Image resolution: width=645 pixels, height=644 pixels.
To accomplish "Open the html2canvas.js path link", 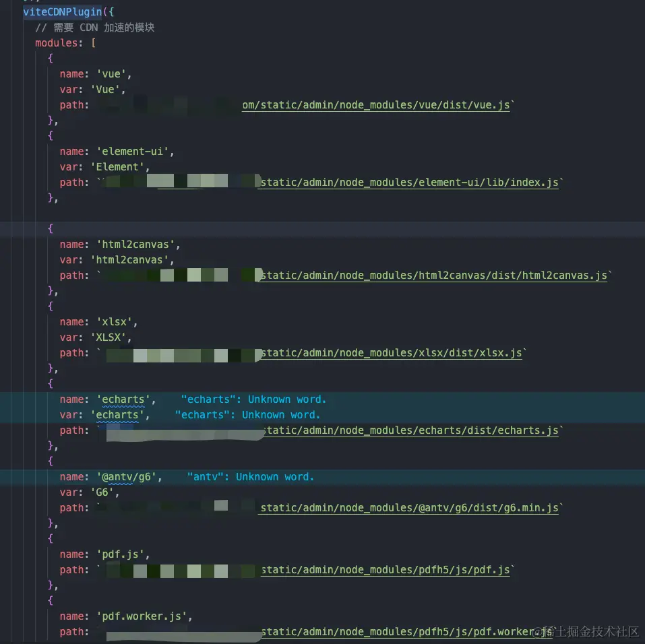I will coord(434,276).
